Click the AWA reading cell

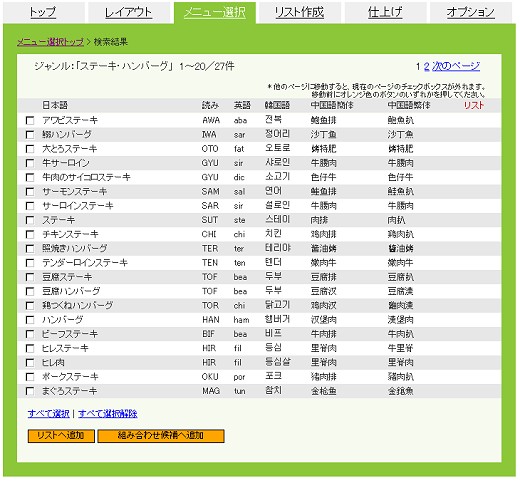coord(211,120)
